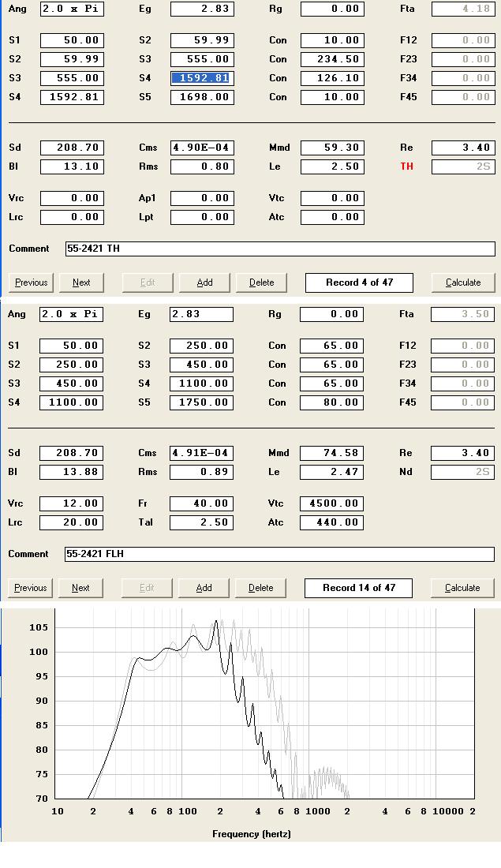Click the 10000 label on frequency axis
The width and height of the screenshot is (501, 868).
(448, 811)
